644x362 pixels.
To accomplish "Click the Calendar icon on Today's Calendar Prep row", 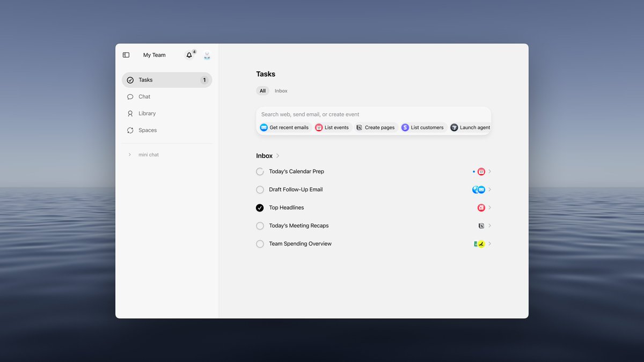I will tap(481, 171).
